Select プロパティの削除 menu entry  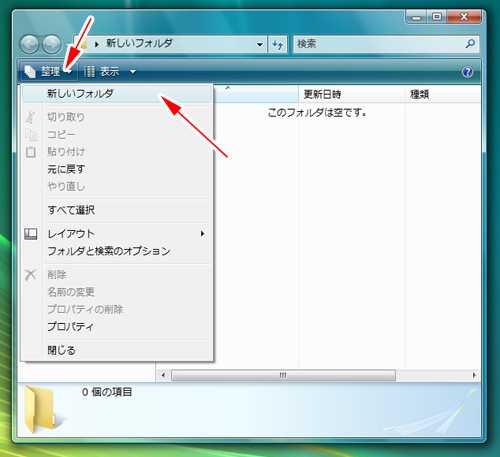pyautogui.click(x=117, y=309)
